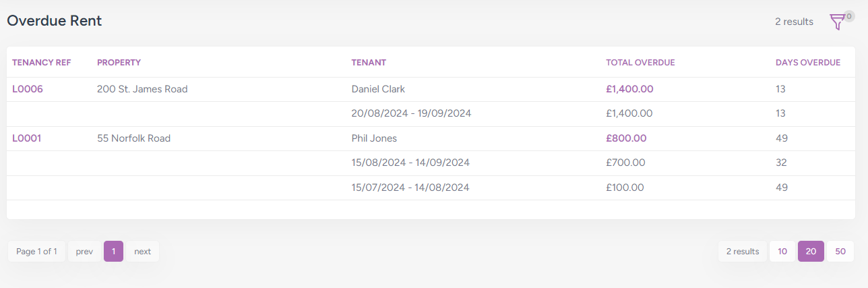
Task: Click tenant name Phil Jones
Action: (374, 138)
